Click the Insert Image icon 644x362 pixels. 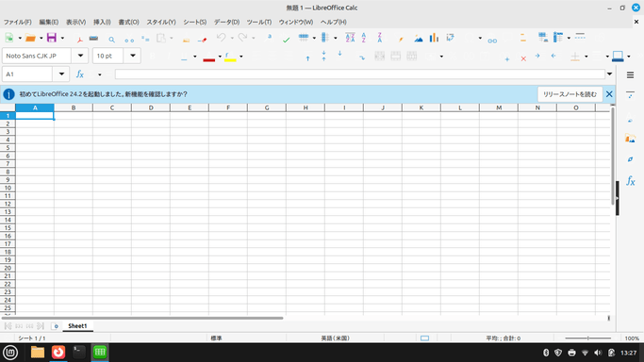(x=418, y=39)
